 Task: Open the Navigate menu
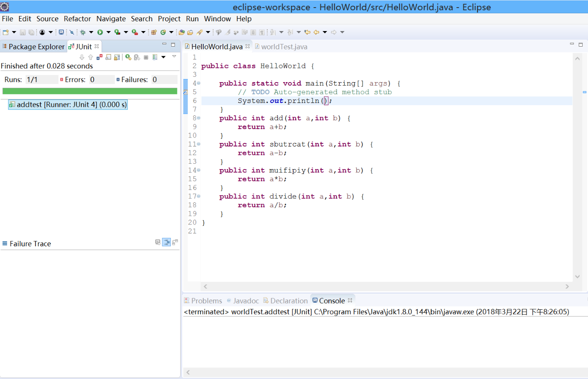[111, 19]
